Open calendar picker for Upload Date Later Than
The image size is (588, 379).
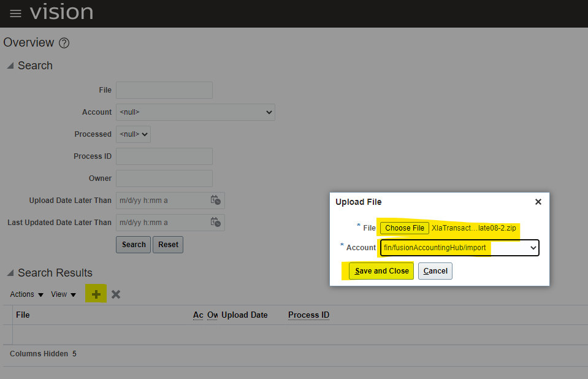click(215, 201)
